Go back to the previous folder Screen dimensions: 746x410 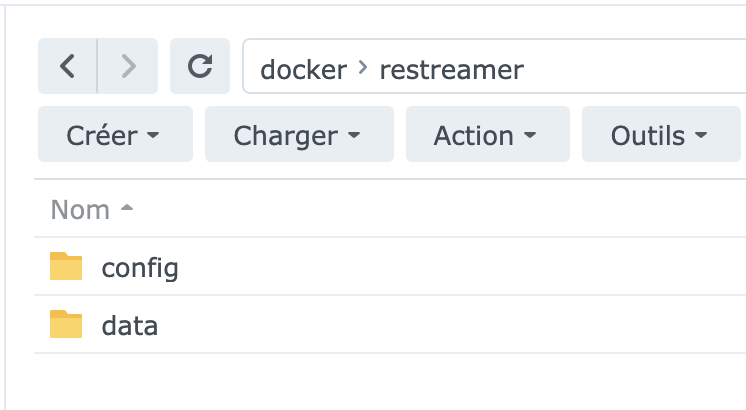tap(67, 66)
